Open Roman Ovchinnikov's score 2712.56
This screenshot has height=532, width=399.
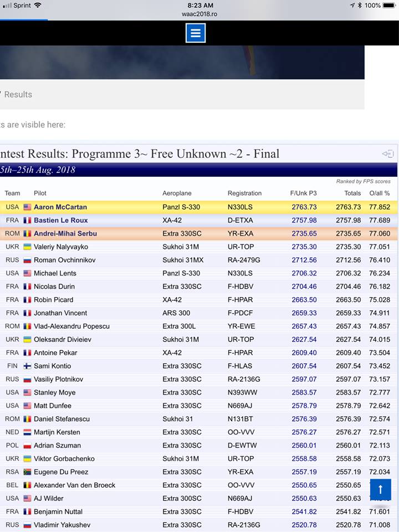click(x=304, y=260)
